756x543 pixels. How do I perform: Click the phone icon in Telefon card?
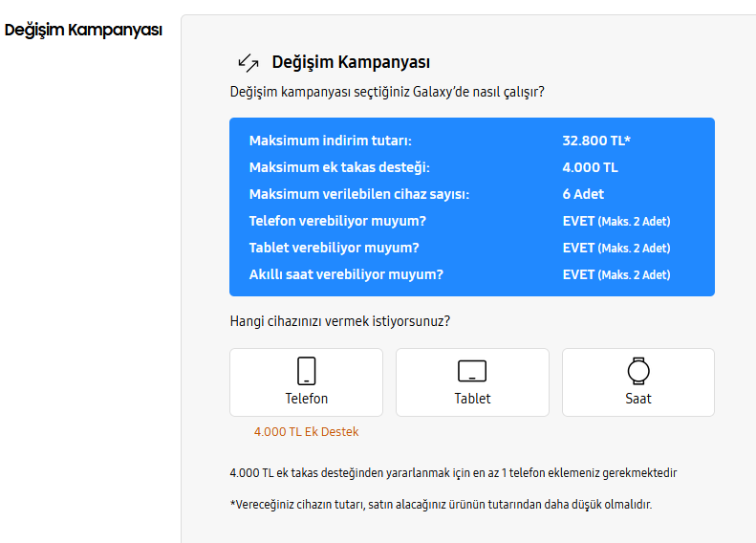(306, 371)
